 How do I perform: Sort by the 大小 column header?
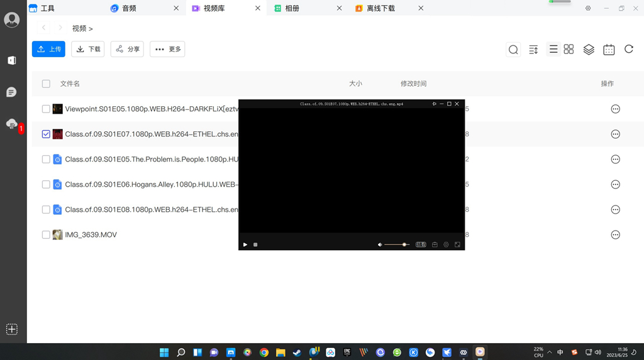(355, 84)
